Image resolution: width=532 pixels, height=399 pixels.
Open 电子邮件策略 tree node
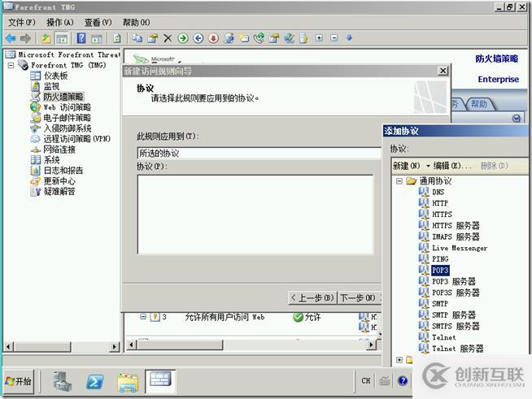click(68, 118)
